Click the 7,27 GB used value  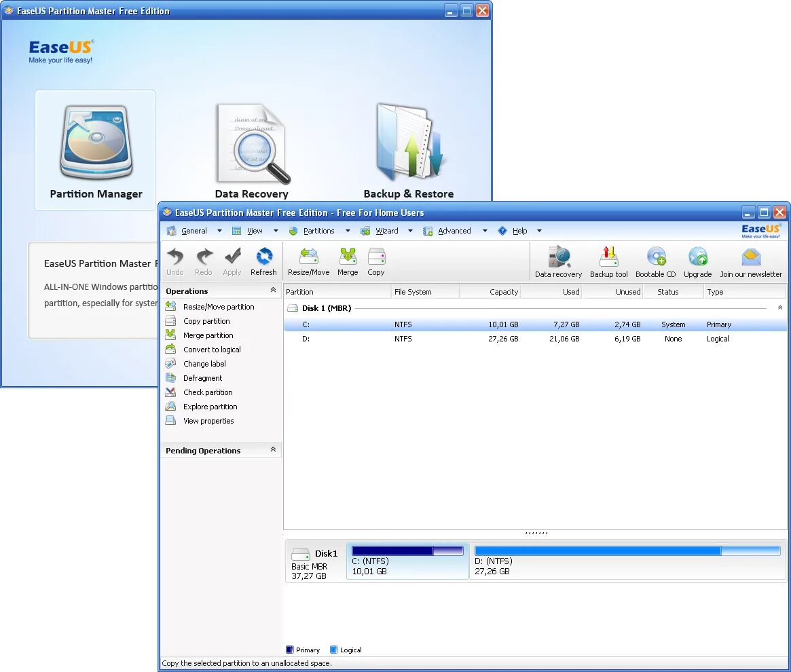point(566,324)
